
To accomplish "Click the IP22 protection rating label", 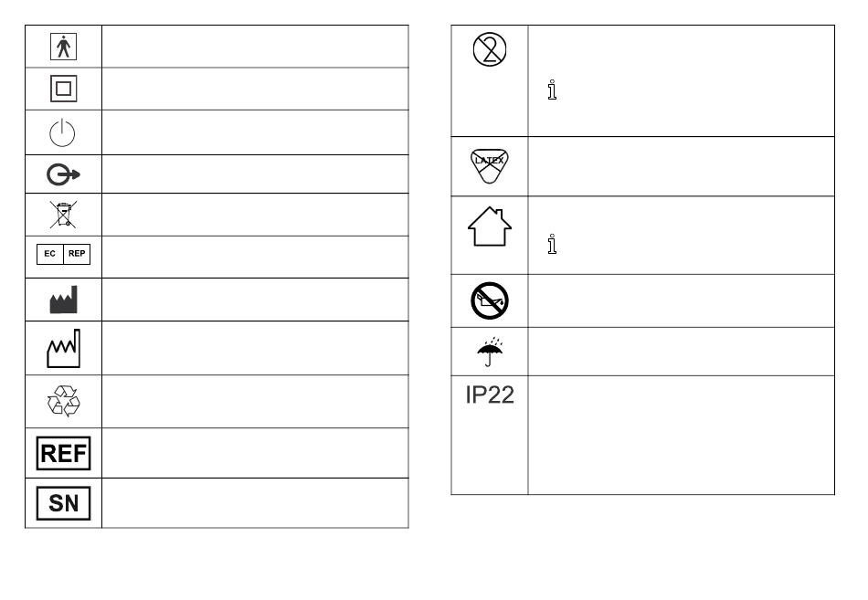I will 489,396.
